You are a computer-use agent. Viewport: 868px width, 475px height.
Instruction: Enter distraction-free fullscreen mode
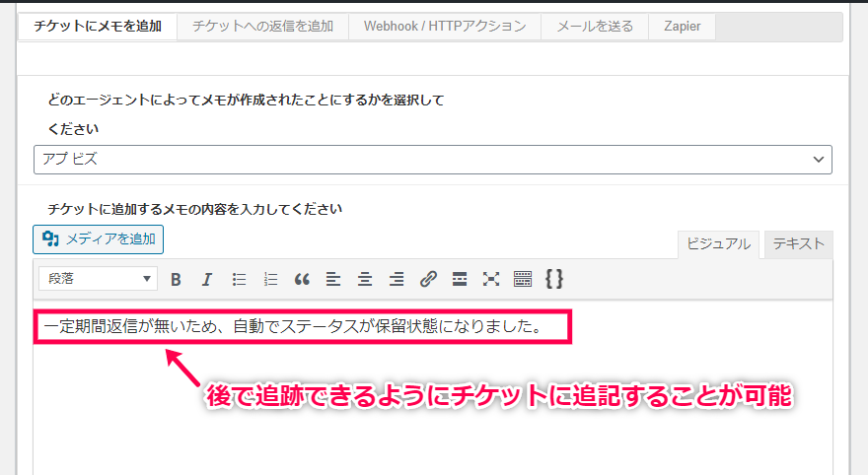491,279
